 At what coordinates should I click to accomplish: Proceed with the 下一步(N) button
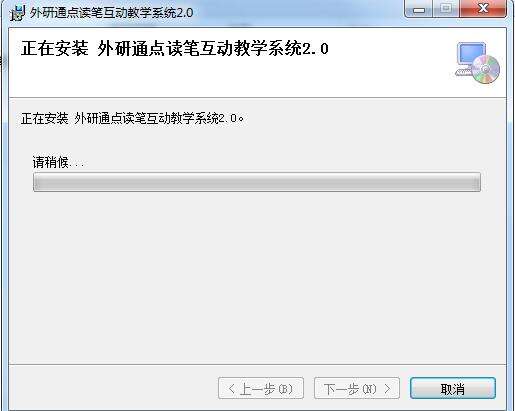(357, 388)
